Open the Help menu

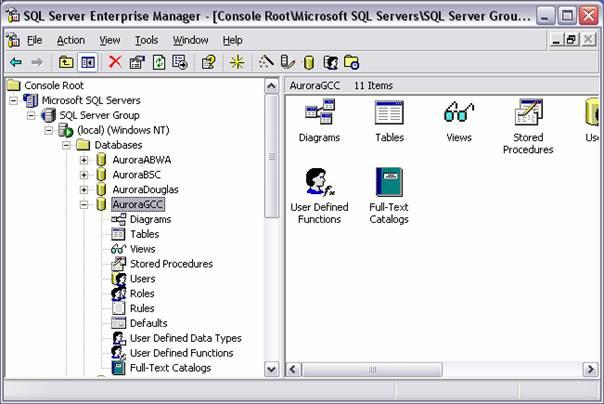(233, 40)
